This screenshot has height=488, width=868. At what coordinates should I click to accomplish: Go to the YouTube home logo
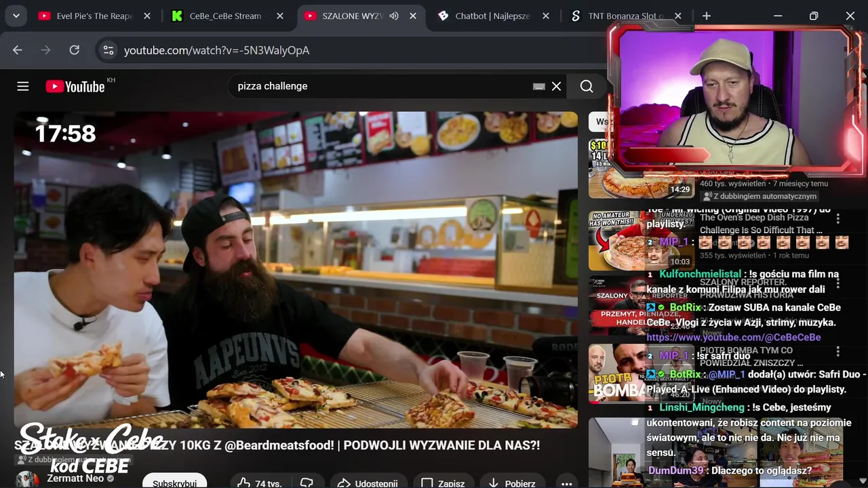75,86
